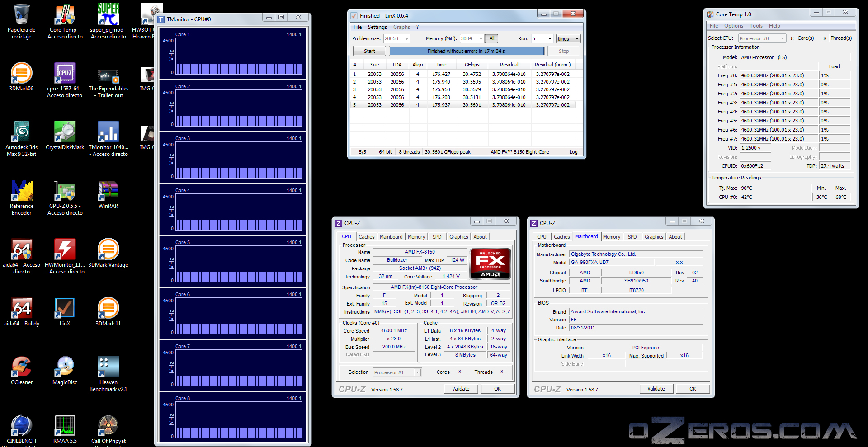Open TMonitor_1040 shortcut on desktop

[108, 139]
